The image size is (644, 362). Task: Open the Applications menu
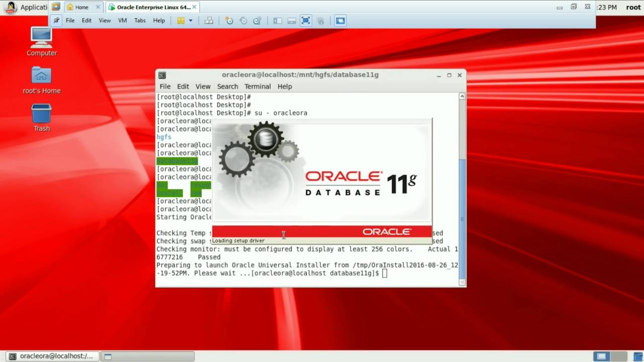pyautogui.click(x=34, y=7)
